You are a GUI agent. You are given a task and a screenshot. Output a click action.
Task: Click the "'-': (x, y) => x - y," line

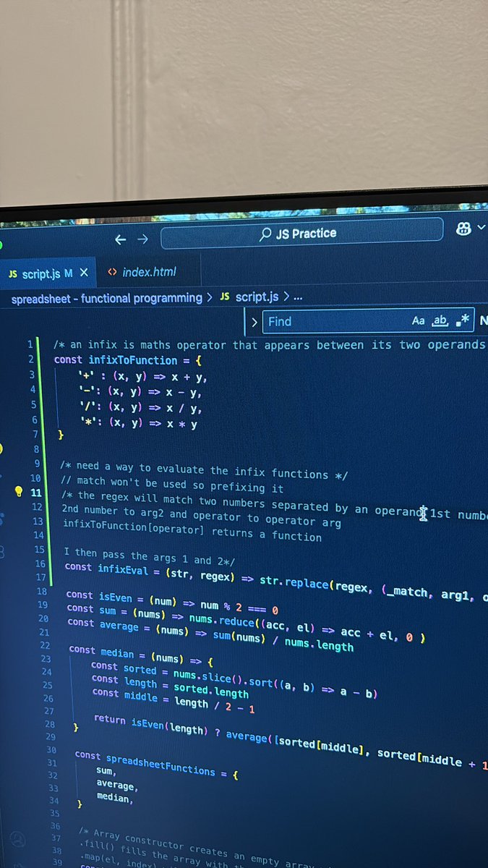coord(140,393)
